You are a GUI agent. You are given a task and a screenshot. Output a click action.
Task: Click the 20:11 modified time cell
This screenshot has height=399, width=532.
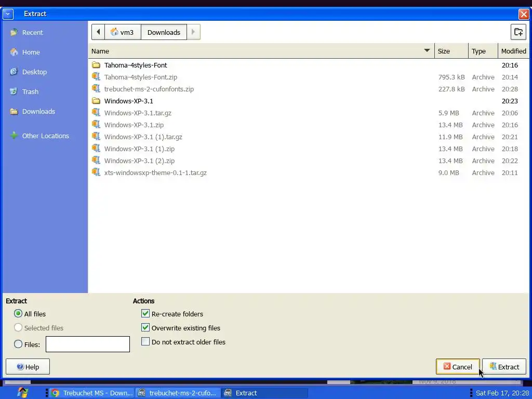coord(510,172)
